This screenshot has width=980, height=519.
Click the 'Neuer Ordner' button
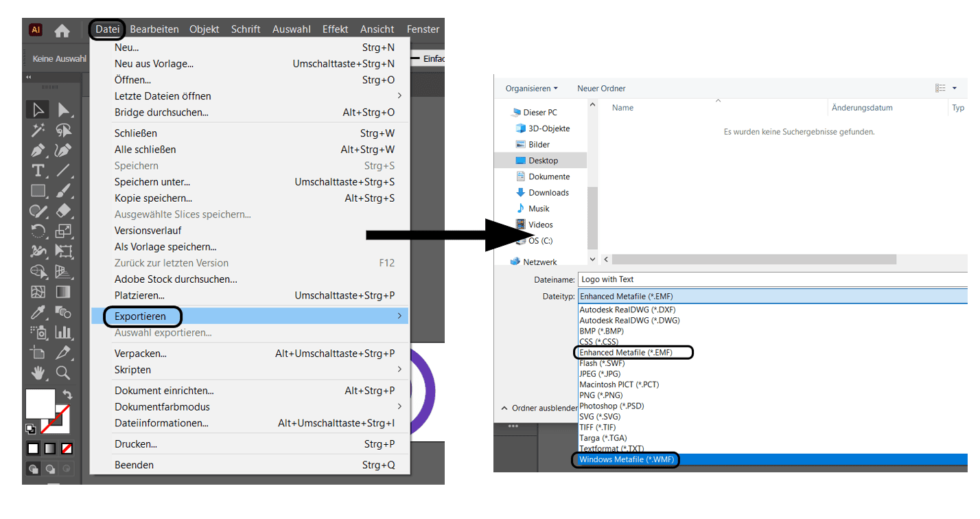[601, 89]
